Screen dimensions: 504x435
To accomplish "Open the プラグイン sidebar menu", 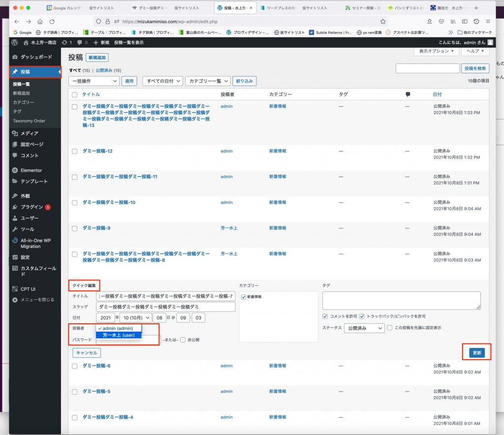I will 31,207.
